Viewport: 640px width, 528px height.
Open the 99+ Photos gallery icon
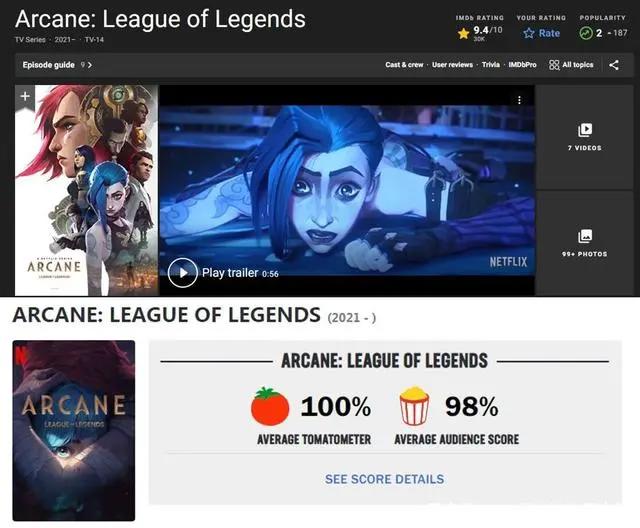coord(584,236)
